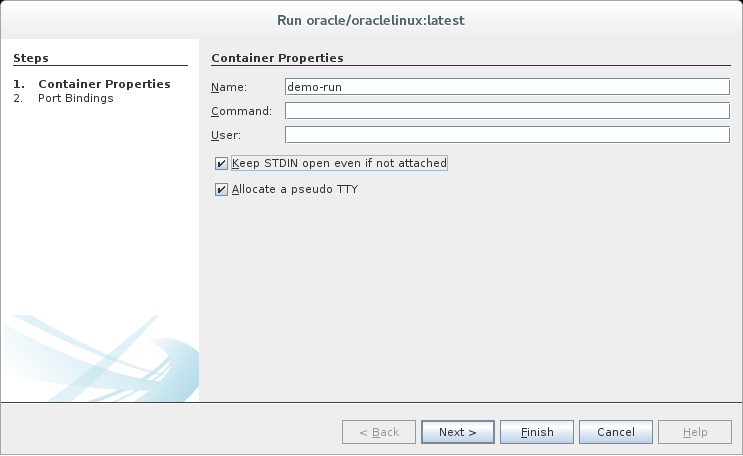This screenshot has height=456, width=743.
Task: Click the < Back button
Action: (379, 432)
